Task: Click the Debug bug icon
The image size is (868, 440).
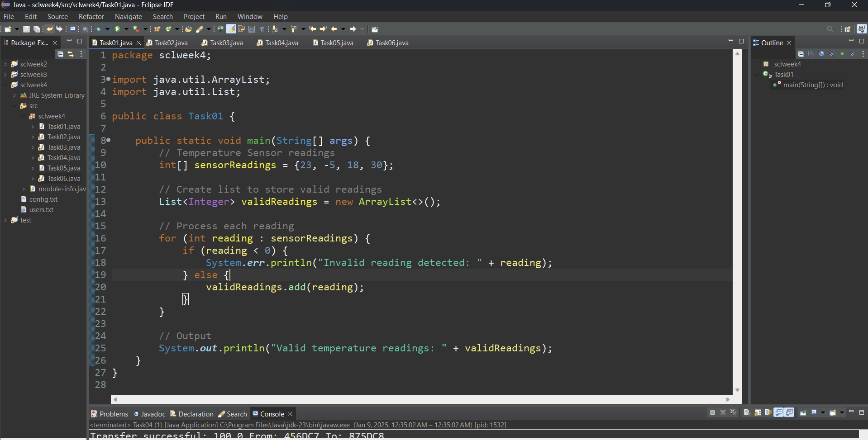Action: pyautogui.click(x=98, y=29)
